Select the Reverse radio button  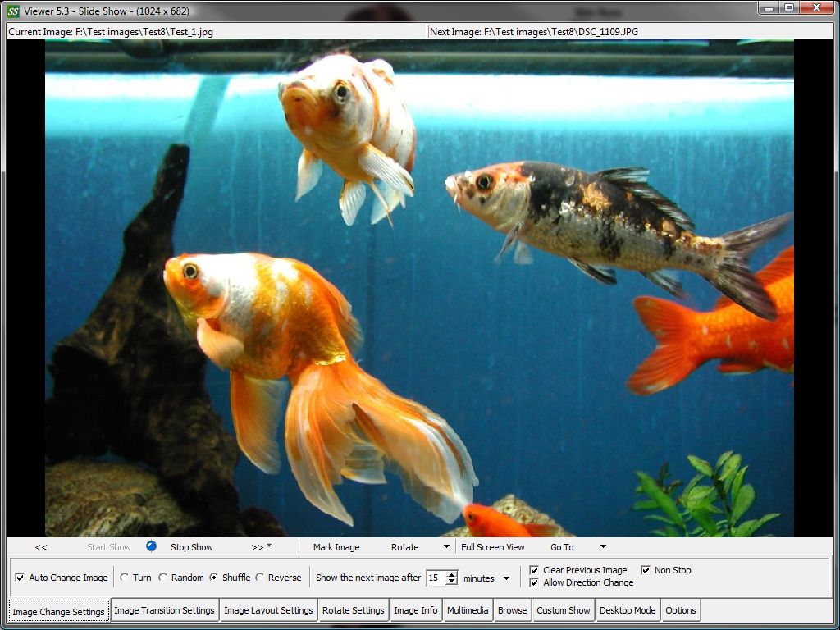pyautogui.click(x=260, y=577)
